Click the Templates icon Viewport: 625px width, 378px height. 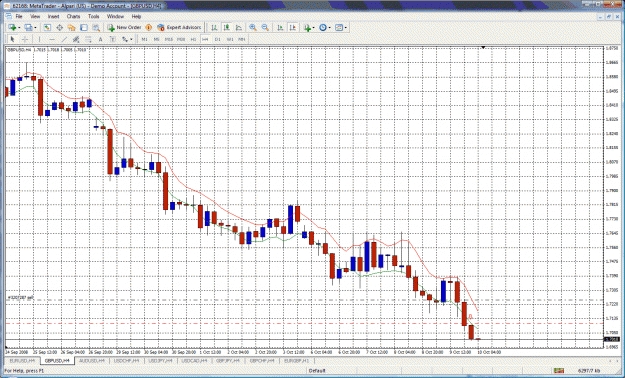pyautogui.click(x=339, y=28)
